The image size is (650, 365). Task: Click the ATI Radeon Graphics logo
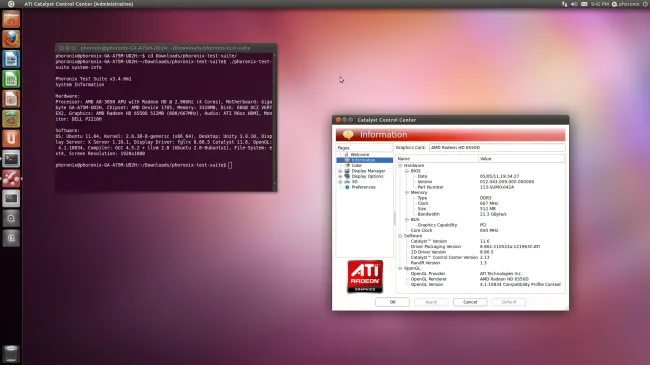[x=365, y=277]
